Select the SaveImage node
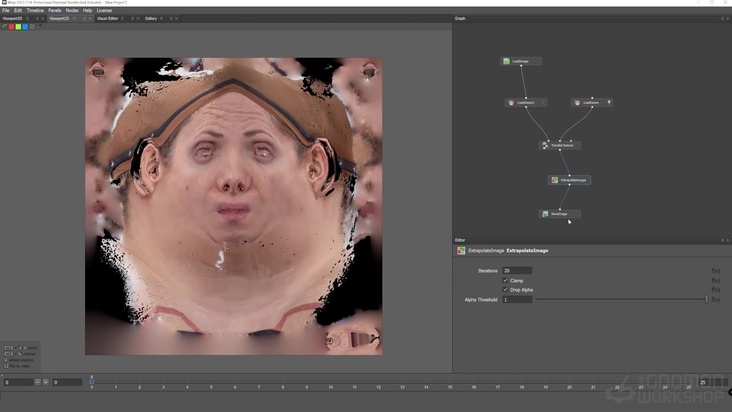 coord(560,214)
